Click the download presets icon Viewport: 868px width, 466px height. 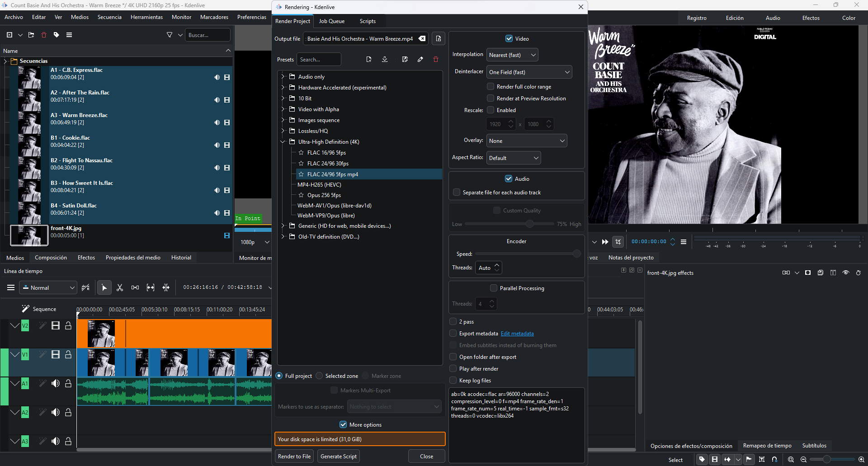tap(385, 60)
